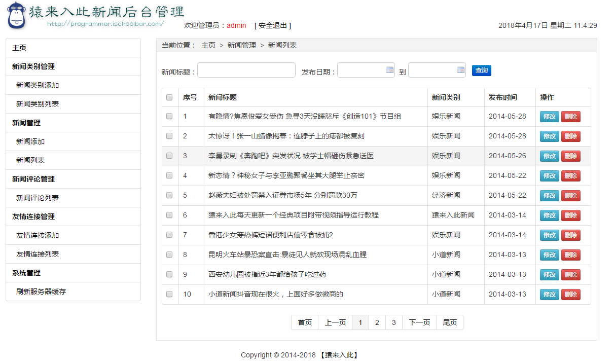This screenshot has width=614, height=364.
Task: Click 删除 for news row 1
Action: click(571, 117)
